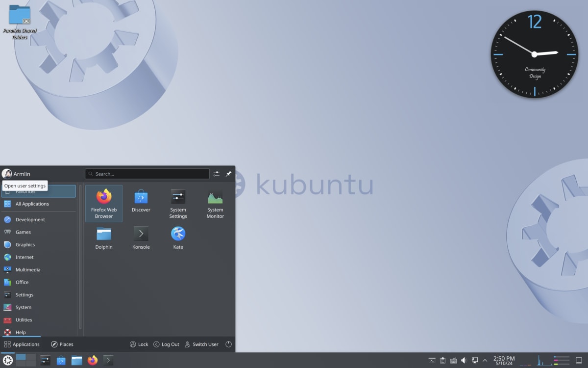The image size is (588, 368).
Task: Open Firefox Web Browser from favorites grid
Action: point(104,203)
